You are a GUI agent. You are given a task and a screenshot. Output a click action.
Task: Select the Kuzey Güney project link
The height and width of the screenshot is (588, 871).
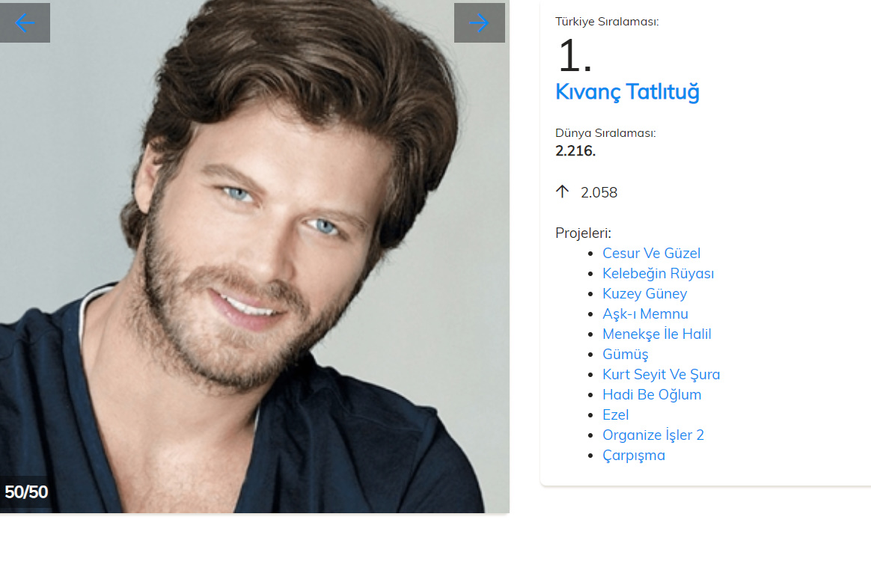(644, 294)
